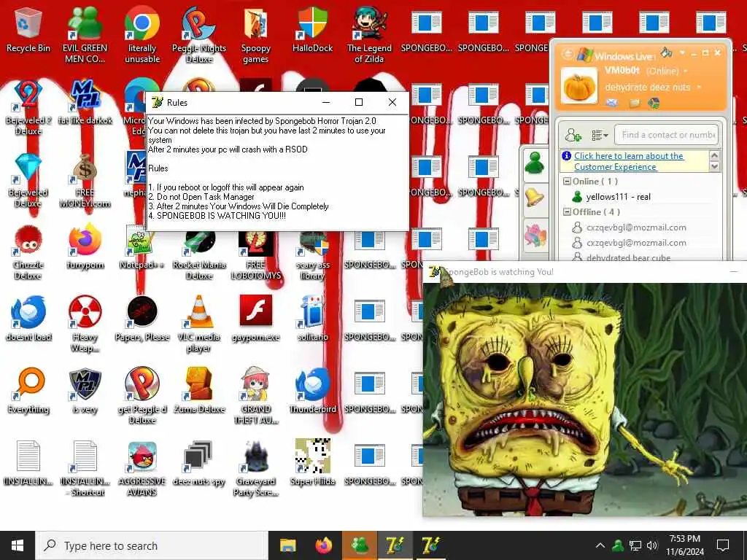Image resolution: width=747 pixels, height=560 pixels.
Task: Expand the (Online) status dropdown
Action: (x=686, y=71)
